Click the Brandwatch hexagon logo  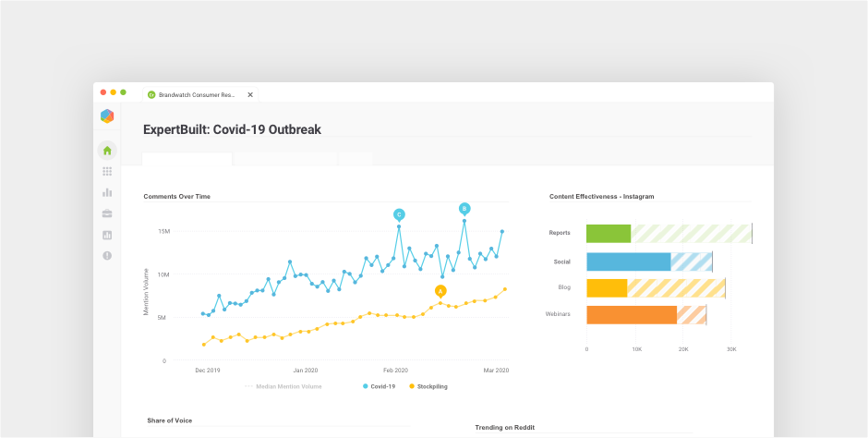coord(107,116)
